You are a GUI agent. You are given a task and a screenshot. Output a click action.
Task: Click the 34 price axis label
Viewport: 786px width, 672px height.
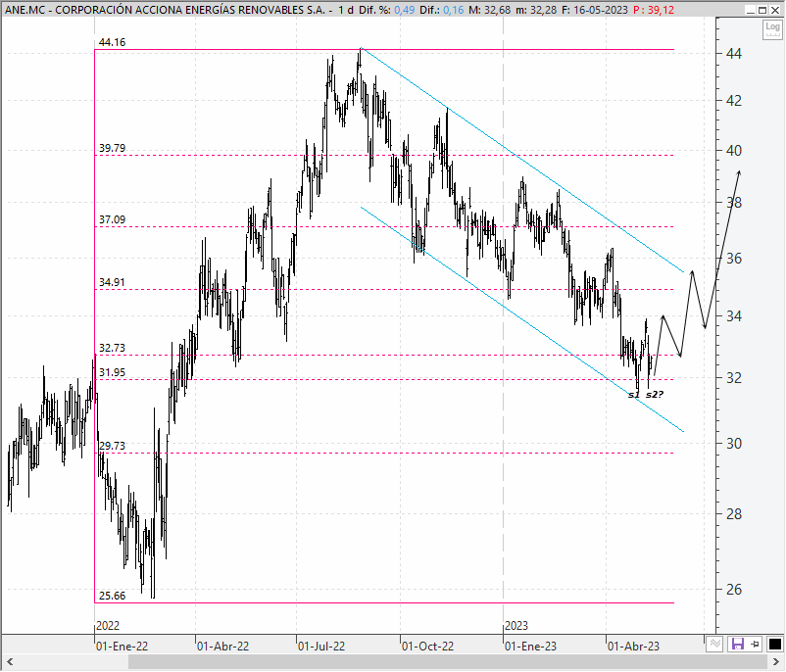[x=734, y=316]
